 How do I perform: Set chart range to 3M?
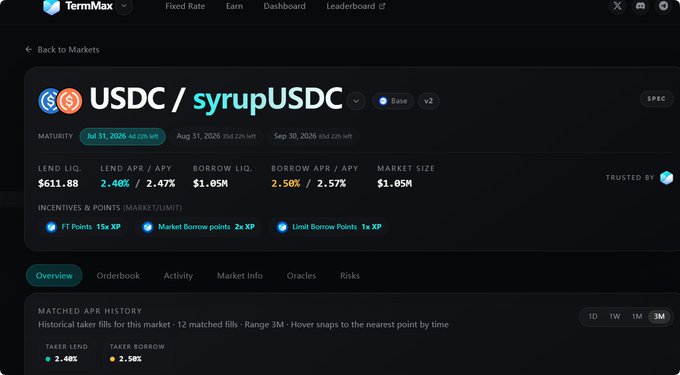point(659,317)
